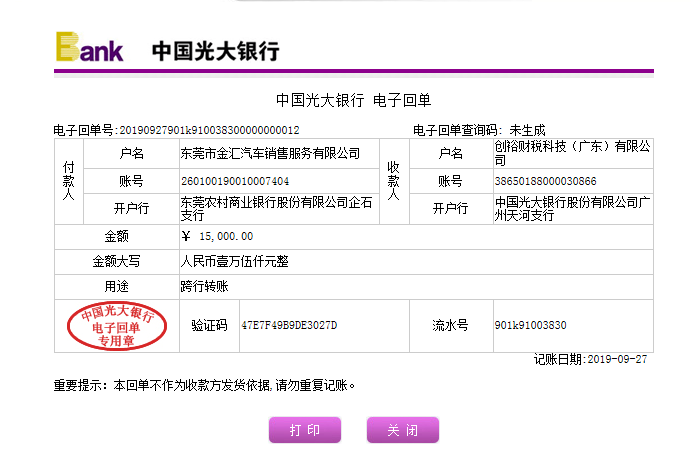Click the 关闭 (close) button
Screen dimensions: 691x460
(403, 430)
